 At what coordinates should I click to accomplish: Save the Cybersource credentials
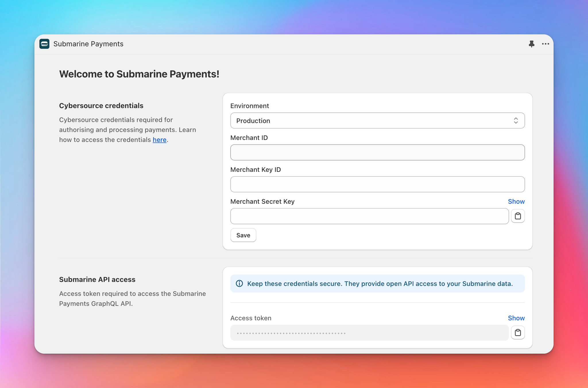(x=243, y=235)
